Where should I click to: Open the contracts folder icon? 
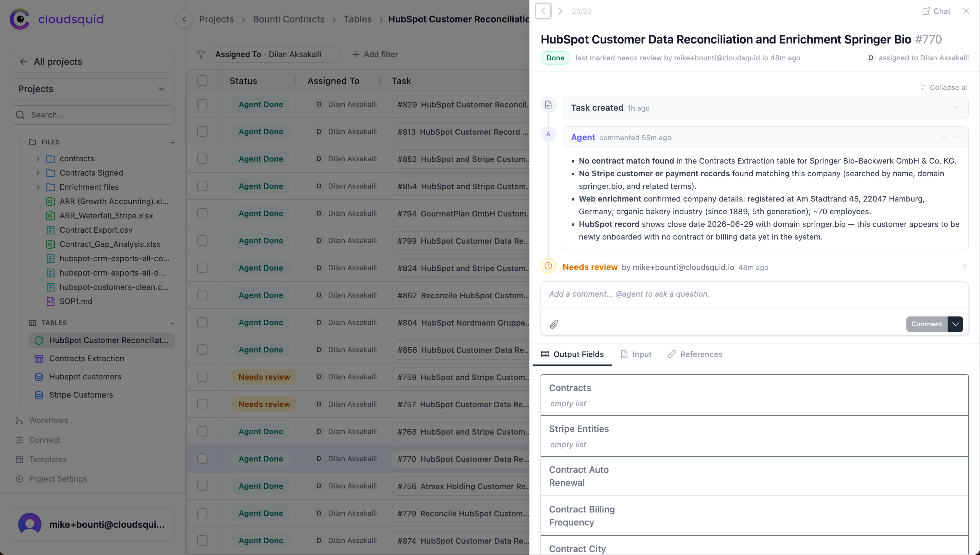51,159
